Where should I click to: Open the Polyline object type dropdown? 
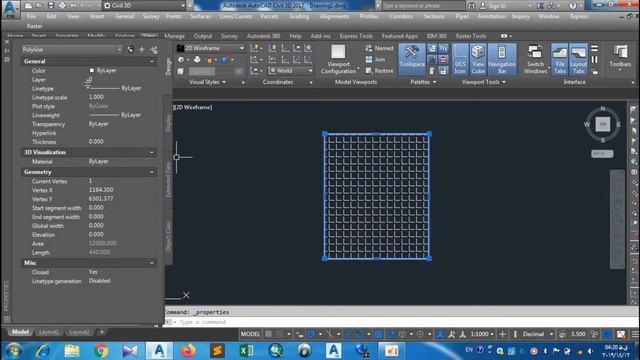(x=72, y=49)
